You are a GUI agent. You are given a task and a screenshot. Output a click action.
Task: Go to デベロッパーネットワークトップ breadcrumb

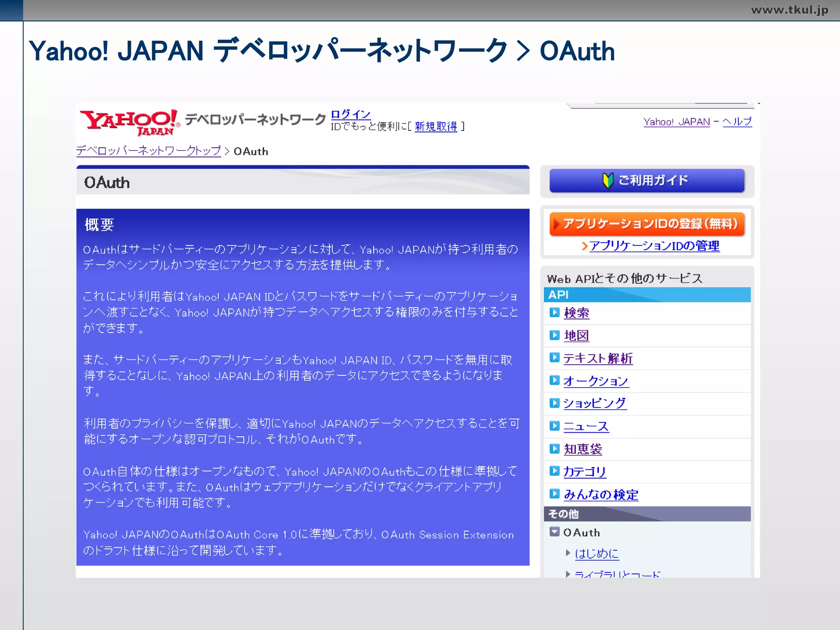click(x=148, y=151)
